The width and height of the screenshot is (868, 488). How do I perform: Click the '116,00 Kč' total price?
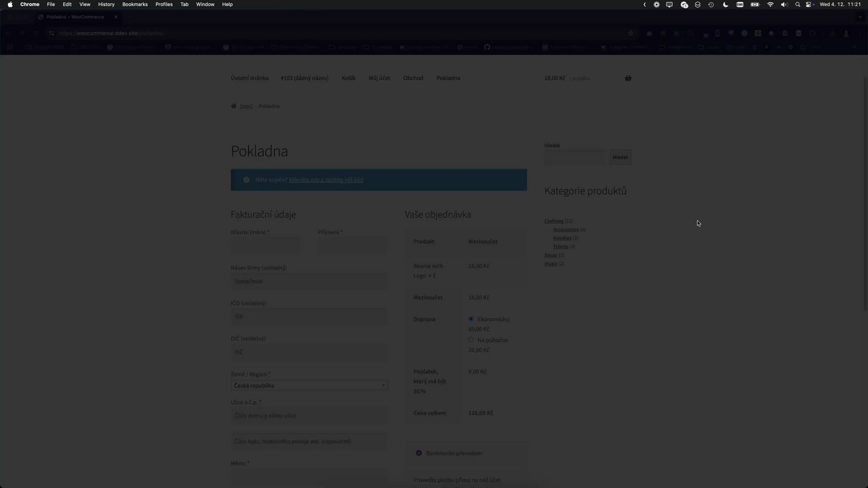tap(481, 413)
